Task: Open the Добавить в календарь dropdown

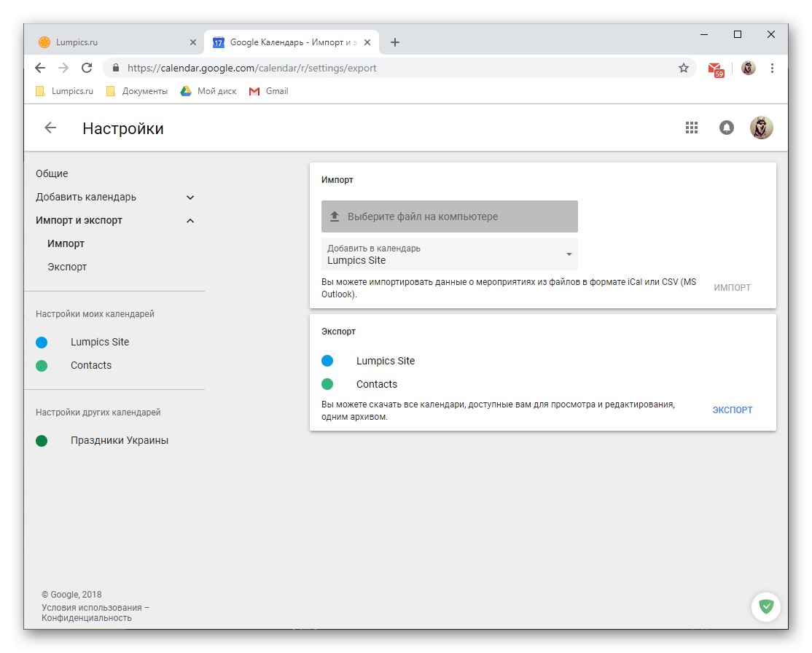Action: tap(569, 254)
